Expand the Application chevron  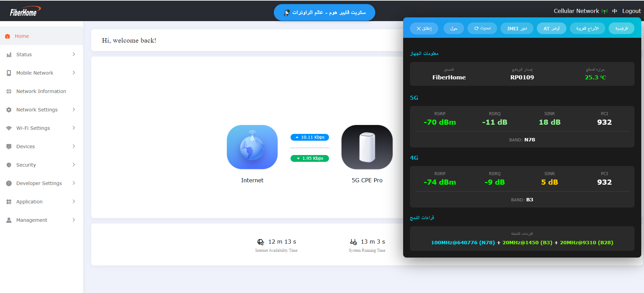click(74, 202)
